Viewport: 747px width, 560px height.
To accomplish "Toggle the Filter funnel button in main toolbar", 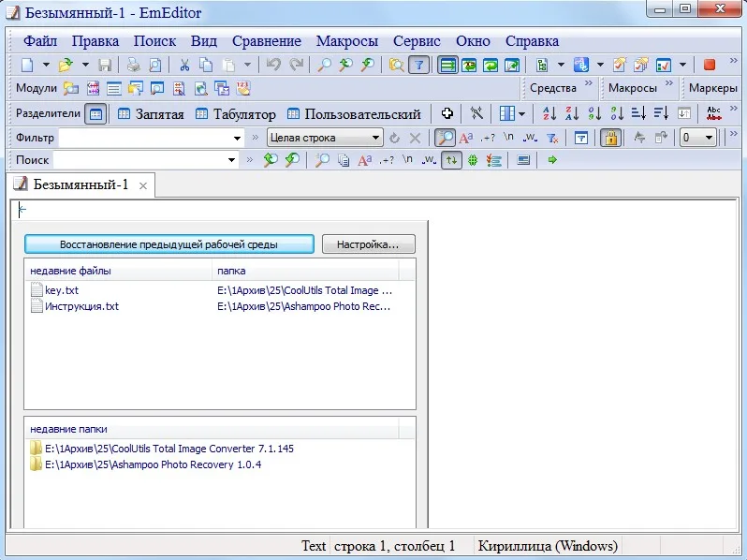I will click(418, 65).
